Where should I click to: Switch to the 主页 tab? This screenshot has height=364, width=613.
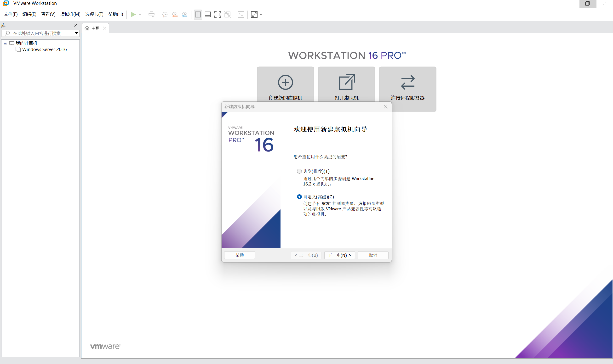pyautogui.click(x=95, y=28)
